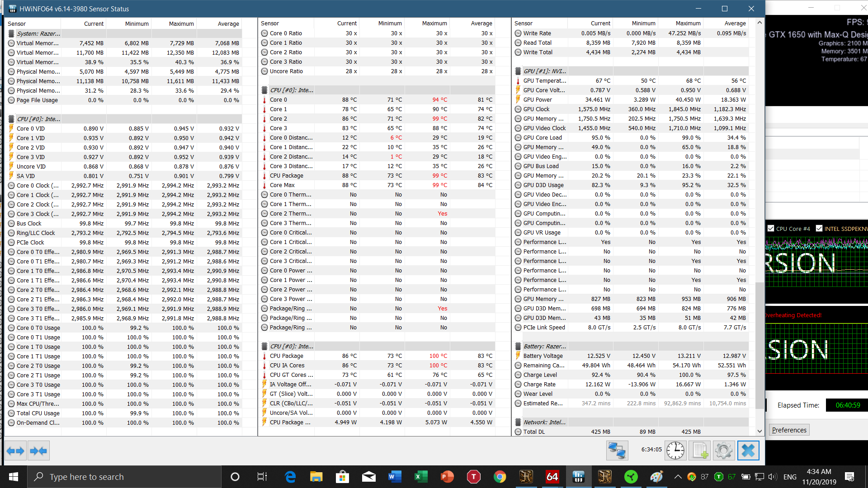Click the scrollbar down arrow in right sensor panel
Screen dimensions: 868x488
point(759,432)
